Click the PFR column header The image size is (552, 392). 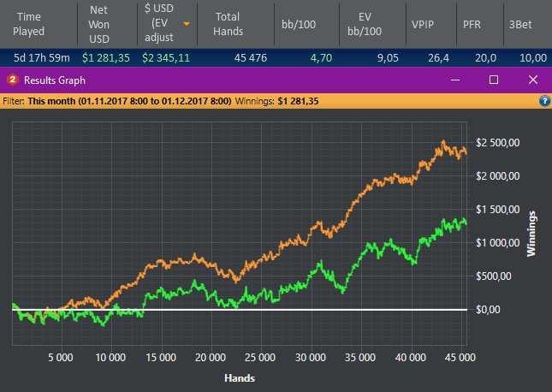pos(472,24)
